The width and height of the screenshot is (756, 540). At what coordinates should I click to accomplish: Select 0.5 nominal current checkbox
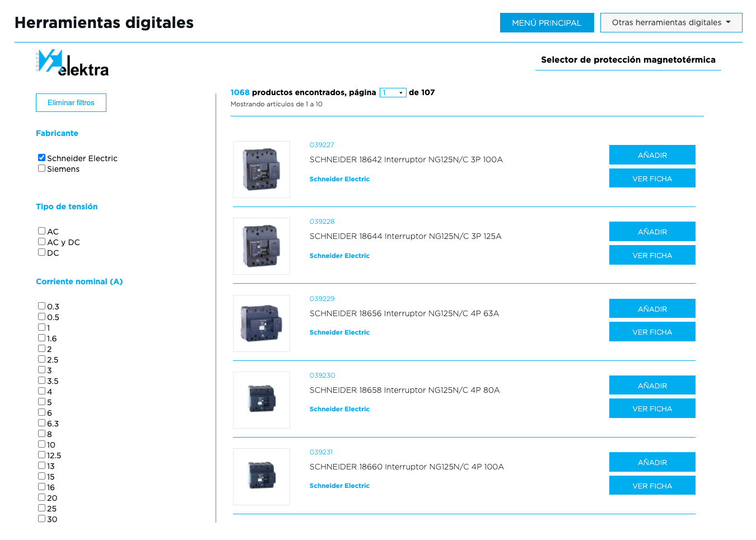point(41,317)
